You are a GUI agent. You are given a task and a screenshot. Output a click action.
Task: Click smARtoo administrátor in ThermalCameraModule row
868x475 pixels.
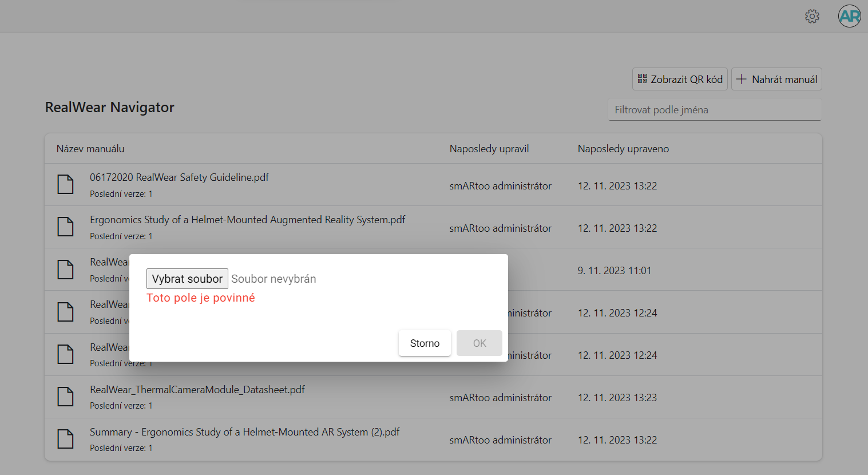501,398
